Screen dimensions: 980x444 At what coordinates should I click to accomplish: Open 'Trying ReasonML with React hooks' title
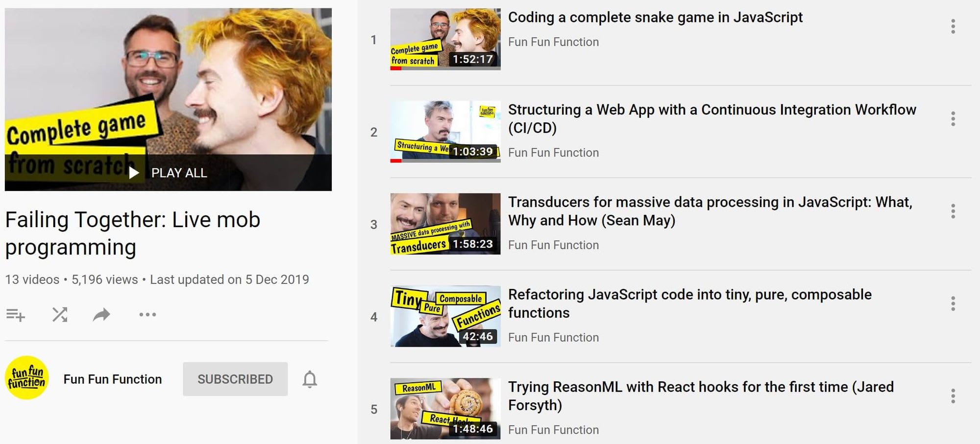pyautogui.click(x=701, y=396)
